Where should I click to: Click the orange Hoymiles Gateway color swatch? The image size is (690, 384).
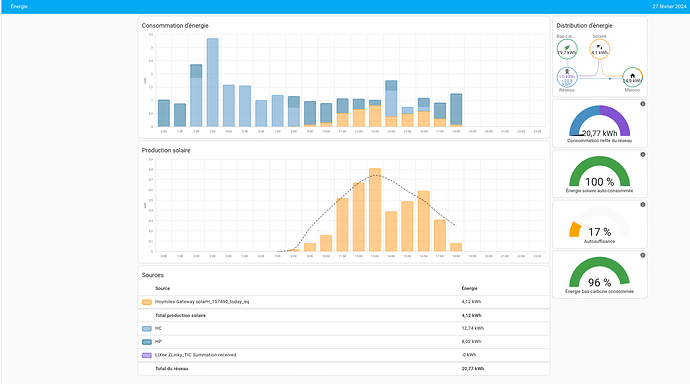[147, 302]
